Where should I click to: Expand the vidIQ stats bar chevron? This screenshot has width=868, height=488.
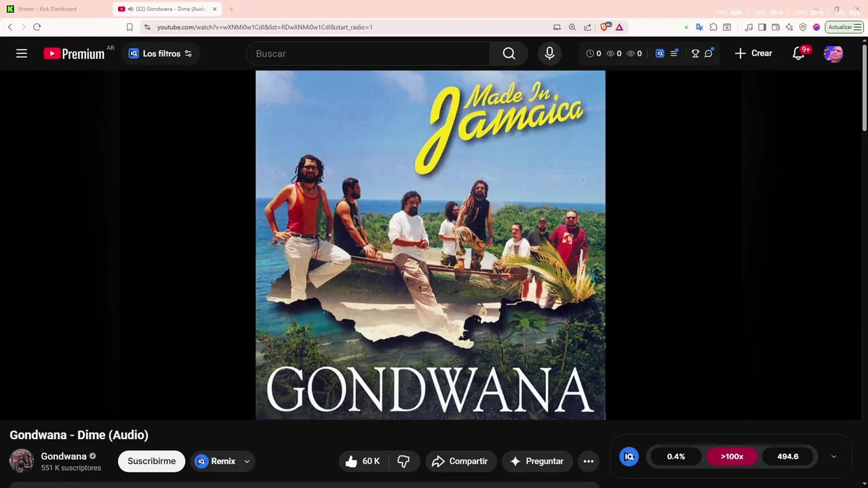[834, 457]
